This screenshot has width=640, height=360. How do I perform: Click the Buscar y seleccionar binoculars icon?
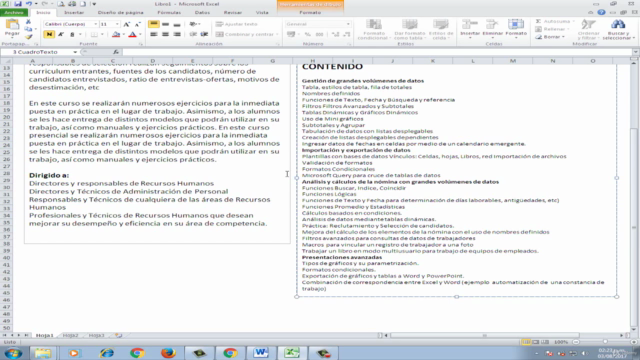click(618, 25)
